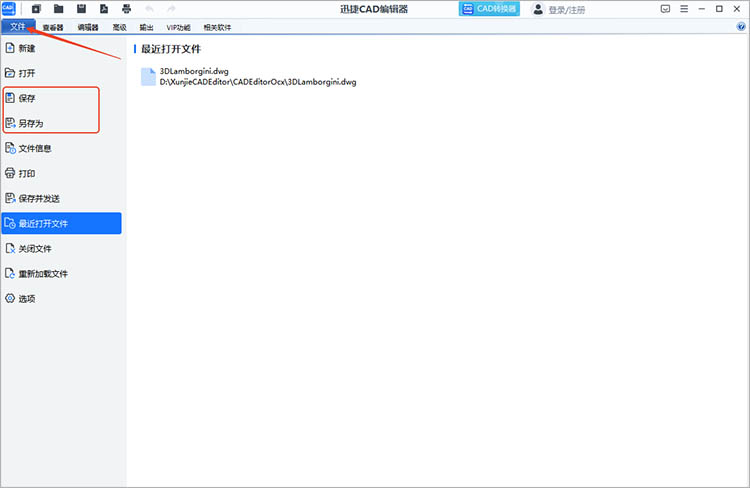The height and width of the screenshot is (488, 750).
Task: Minimize the CAD editor window
Action: click(x=702, y=9)
